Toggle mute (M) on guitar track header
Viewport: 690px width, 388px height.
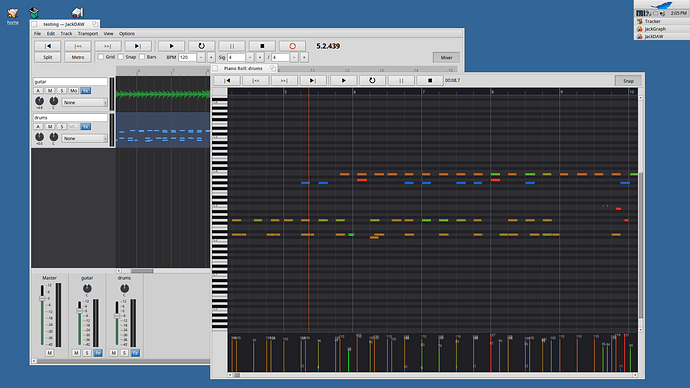click(50, 91)
